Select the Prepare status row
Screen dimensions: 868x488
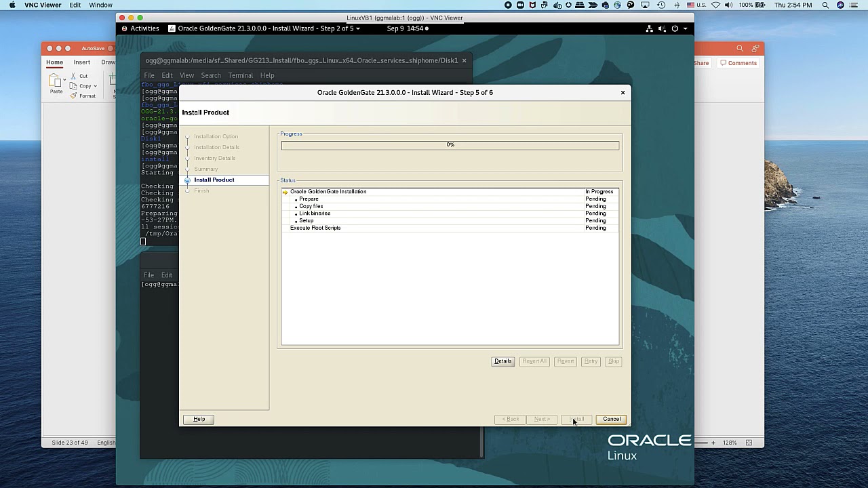click(450, 199)
